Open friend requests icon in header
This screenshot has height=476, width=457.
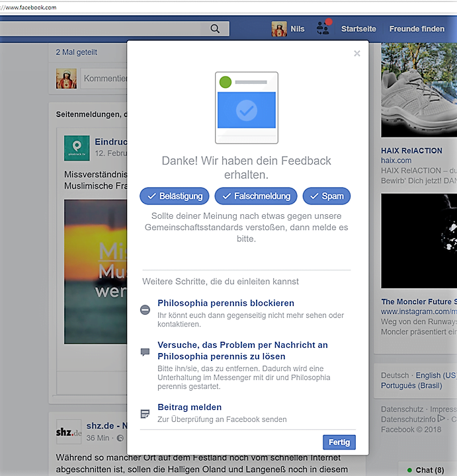click(x=323, y=28)
